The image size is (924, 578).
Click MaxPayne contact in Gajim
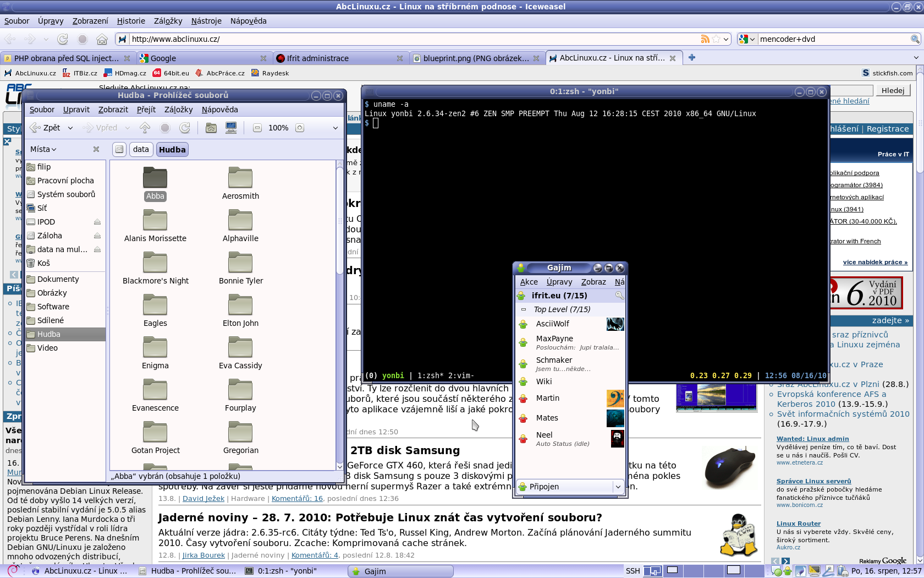pos(570,342)
